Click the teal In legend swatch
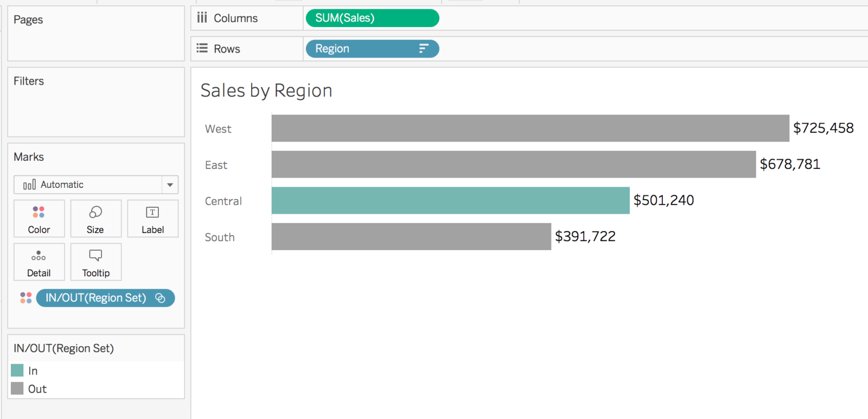868x419 pixels. click(x=17, y=371)
